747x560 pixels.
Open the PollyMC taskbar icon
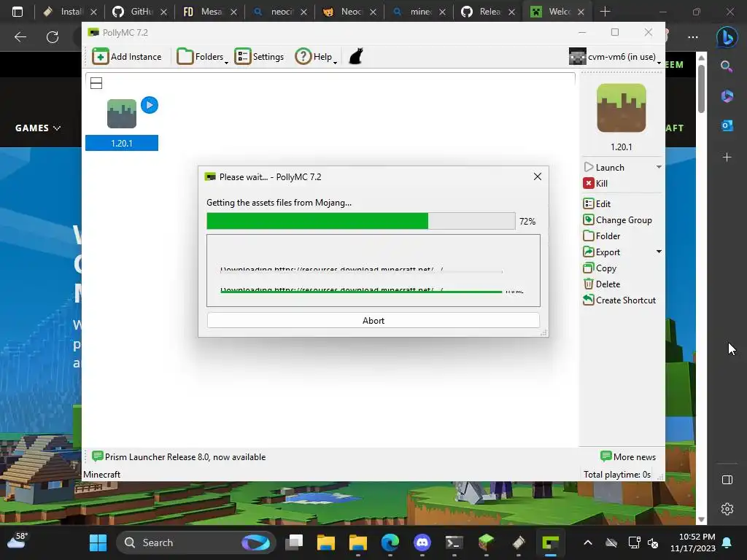pos(550,542)
